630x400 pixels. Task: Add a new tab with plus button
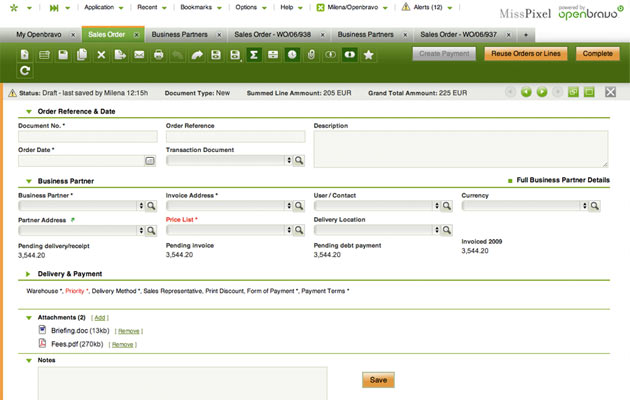pyautogui.click(x=526, y=35)
